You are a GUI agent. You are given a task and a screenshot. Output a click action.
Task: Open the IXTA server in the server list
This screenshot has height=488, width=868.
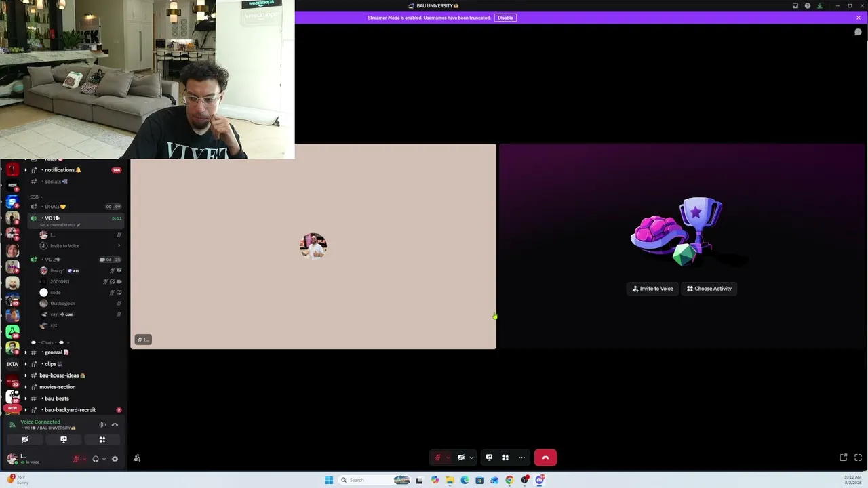(x=12, y=364)
